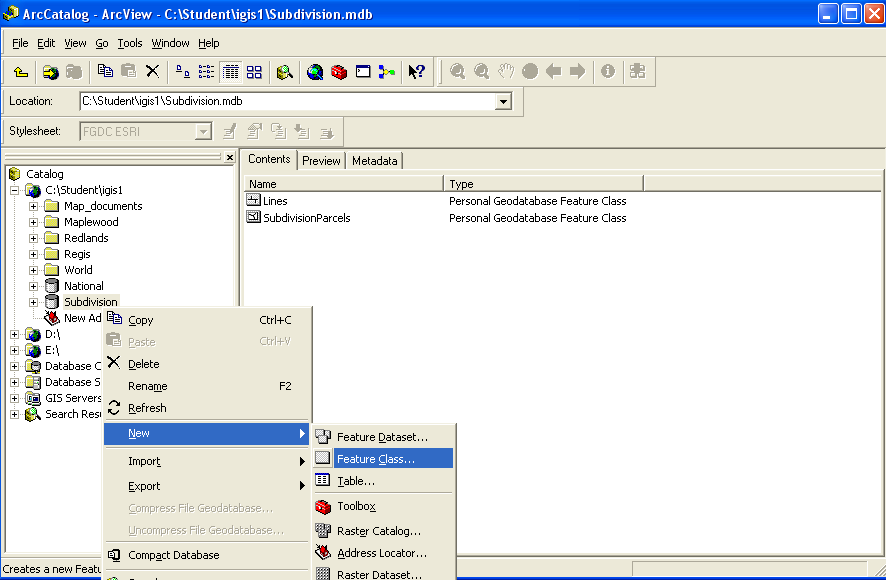
Task: Choose Address Locator... in submenu
Action: [x=384, y=553]
